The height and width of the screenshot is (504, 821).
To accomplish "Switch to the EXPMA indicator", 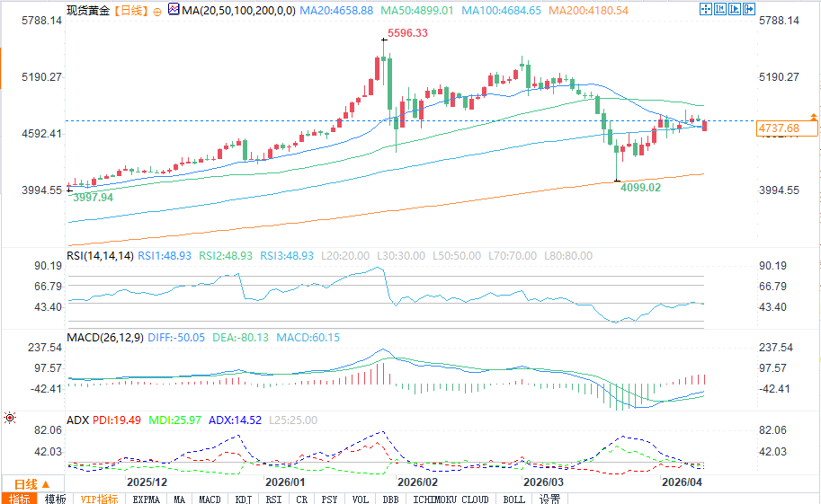I will (146, 499).
